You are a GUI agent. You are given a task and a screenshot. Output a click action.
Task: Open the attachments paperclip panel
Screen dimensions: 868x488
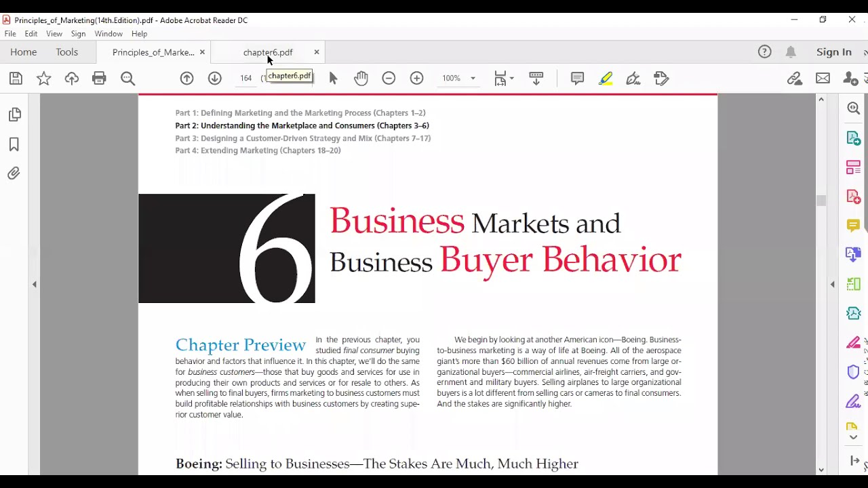(x=14, y=174)
